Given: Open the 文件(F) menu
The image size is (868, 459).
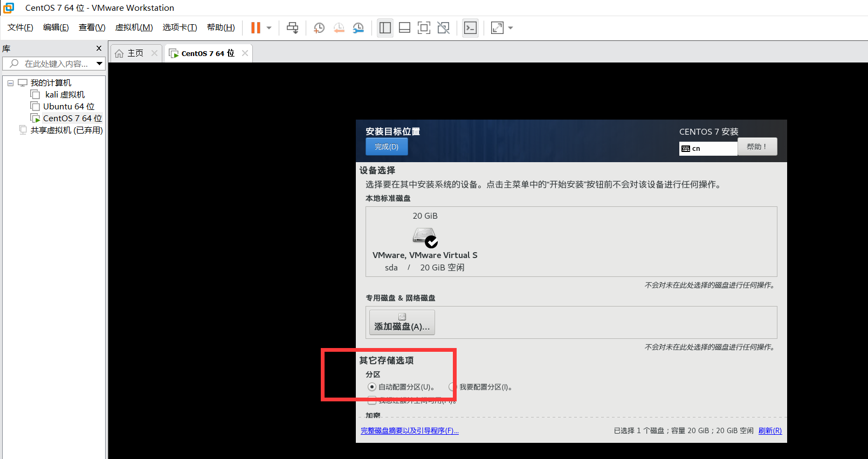Looking at the screenshot, I should coord(20,27).
